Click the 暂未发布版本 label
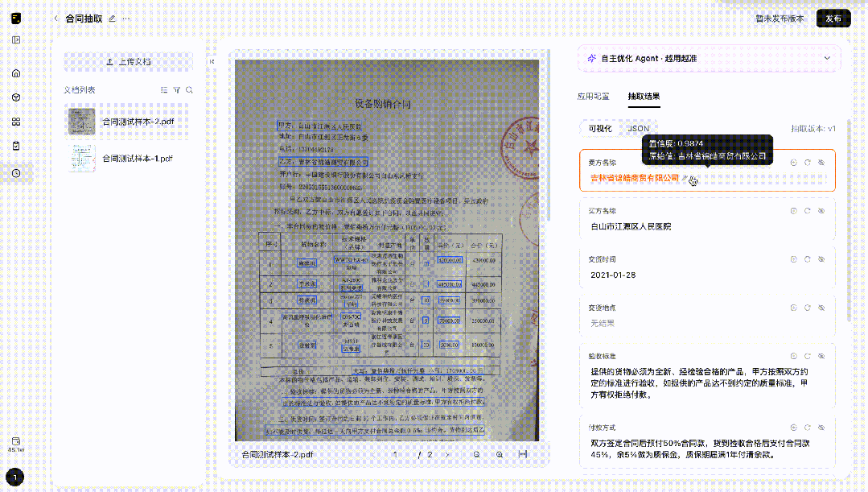 (780, 19)
